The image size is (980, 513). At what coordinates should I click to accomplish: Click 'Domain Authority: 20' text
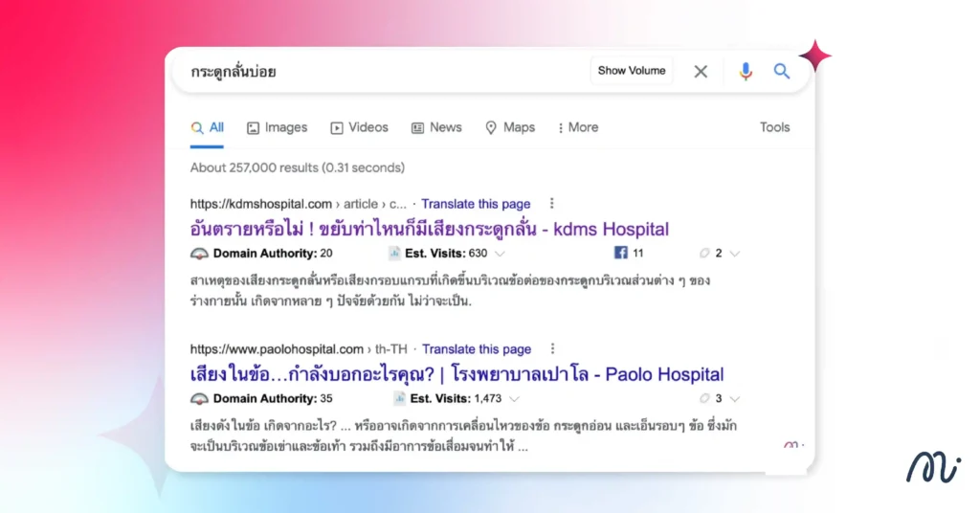coord(273,253)
